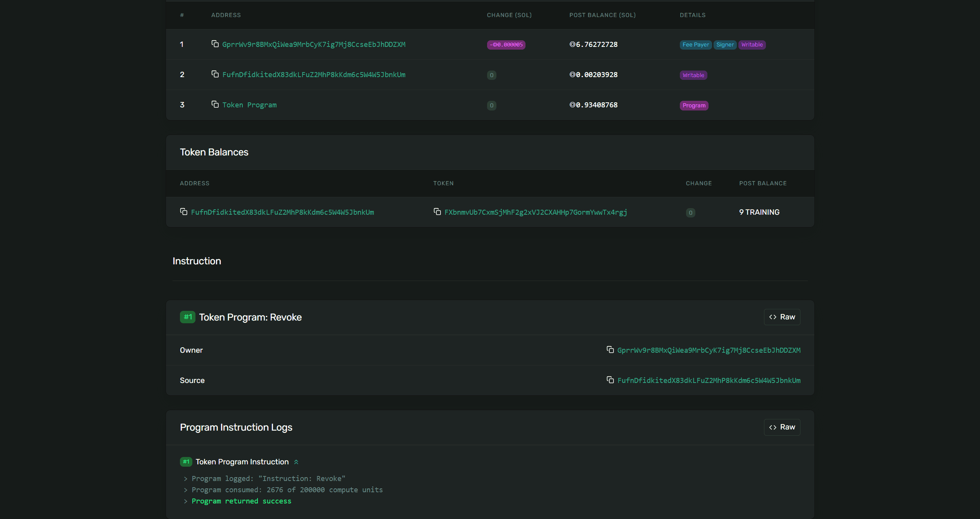Open Raw view for Program Instruction Logs
The image size is (980, 519).
click(x=782, y=427)
